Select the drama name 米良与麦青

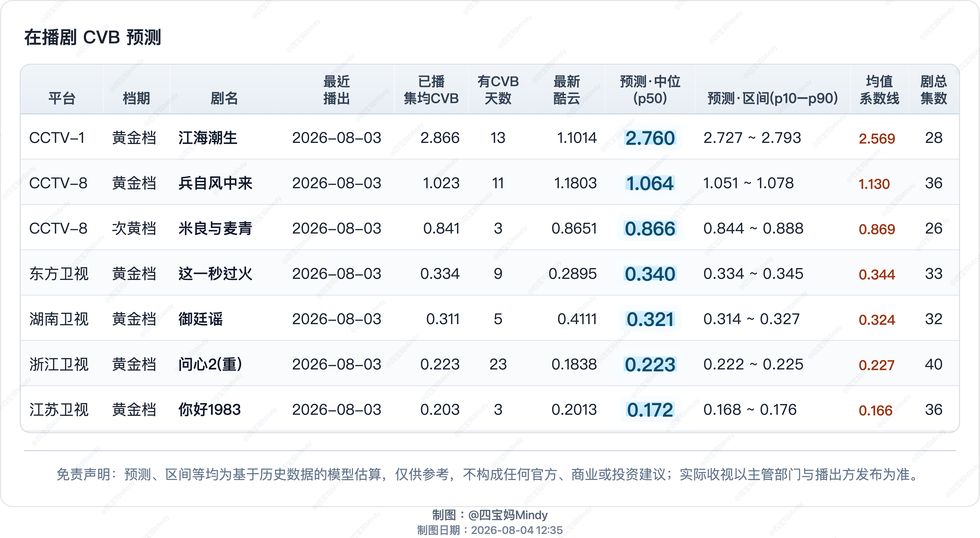pyautogui.click(x=215, y=228)
